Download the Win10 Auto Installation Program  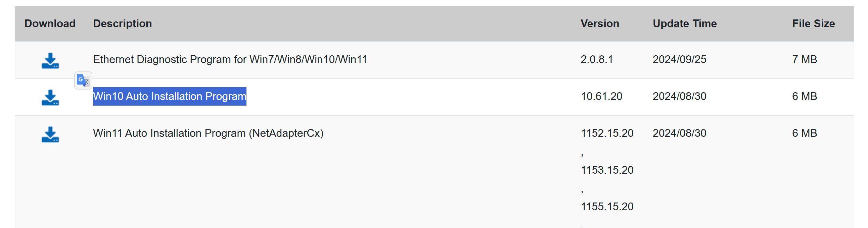[x=50, y=98]
